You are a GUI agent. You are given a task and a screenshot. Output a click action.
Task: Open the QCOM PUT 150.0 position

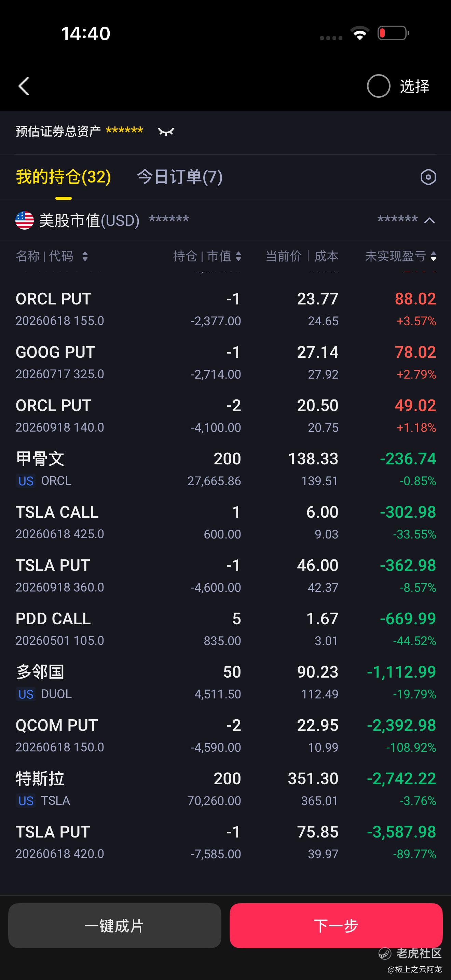225,735
